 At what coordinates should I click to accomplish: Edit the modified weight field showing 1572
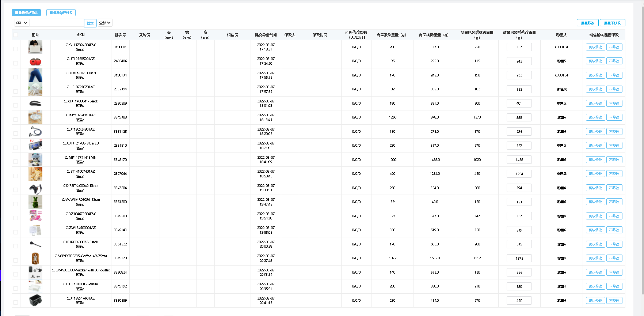click(x=519, y=258)
